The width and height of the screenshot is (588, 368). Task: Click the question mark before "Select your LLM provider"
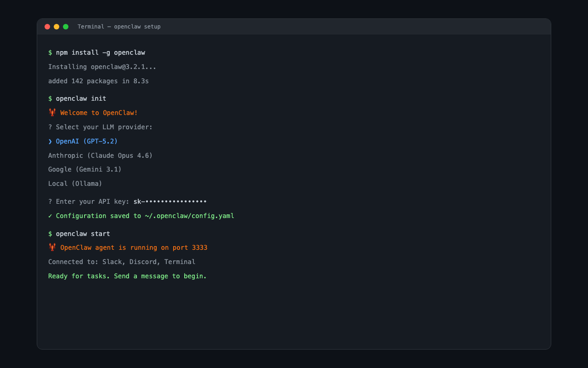click(x=50, y=127)
